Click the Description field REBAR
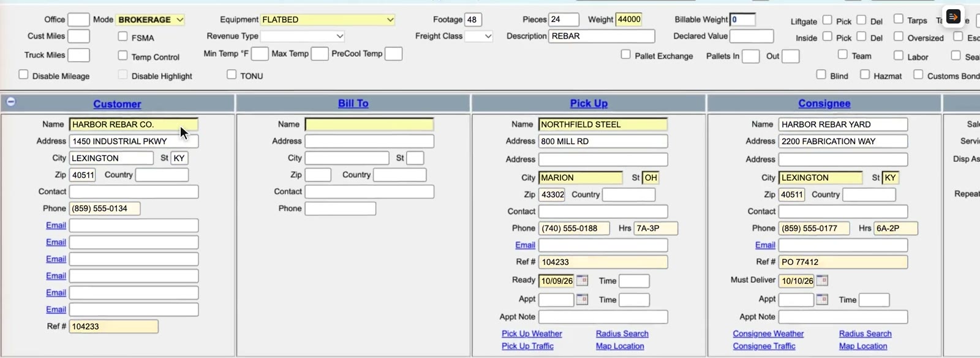Viewport: 980px width, 358px height. (601, 36)
